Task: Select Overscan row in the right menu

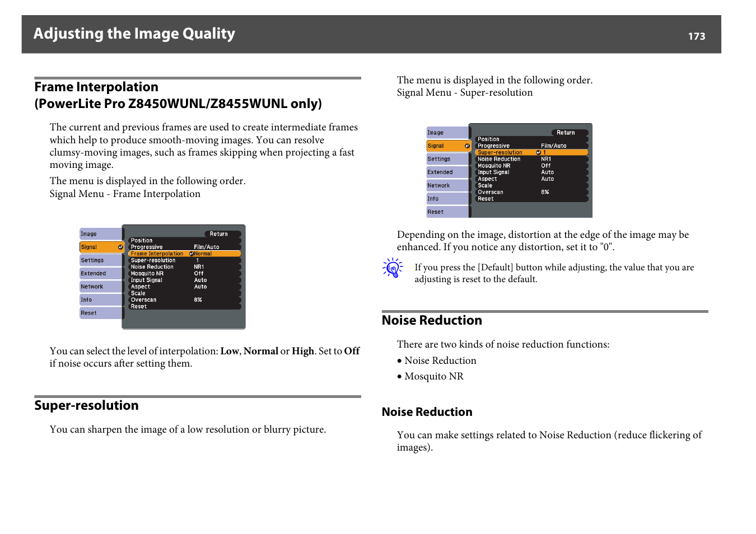Action: (531, 192)
